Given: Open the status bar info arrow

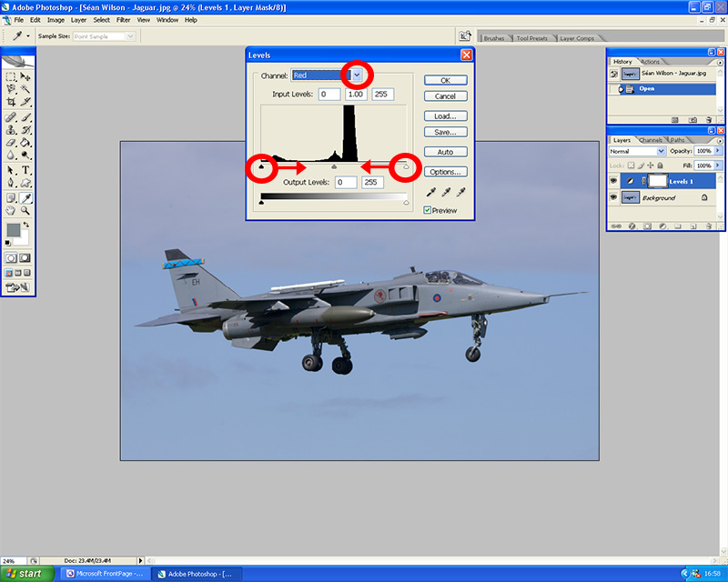Looking at the screenshot, I should (140, 561).
